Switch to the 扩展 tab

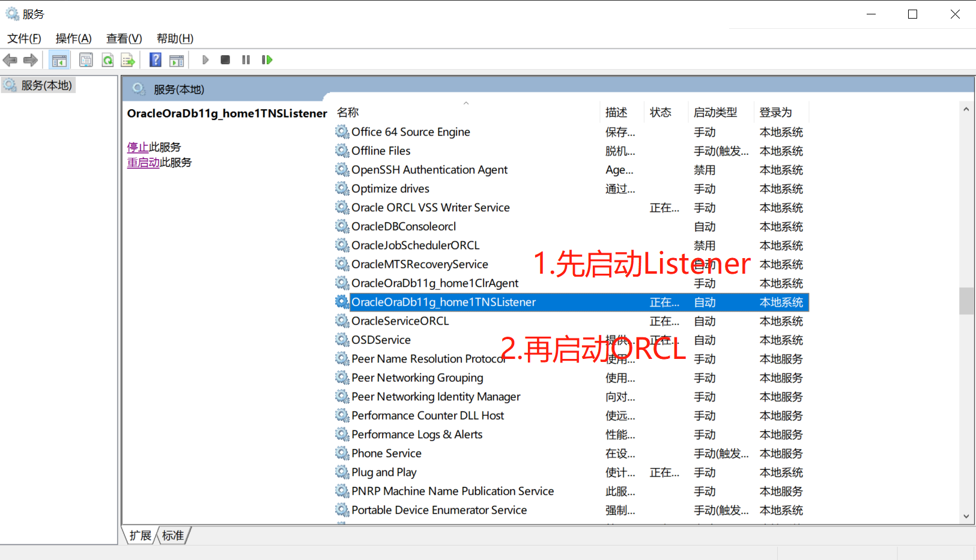(139, 535)
